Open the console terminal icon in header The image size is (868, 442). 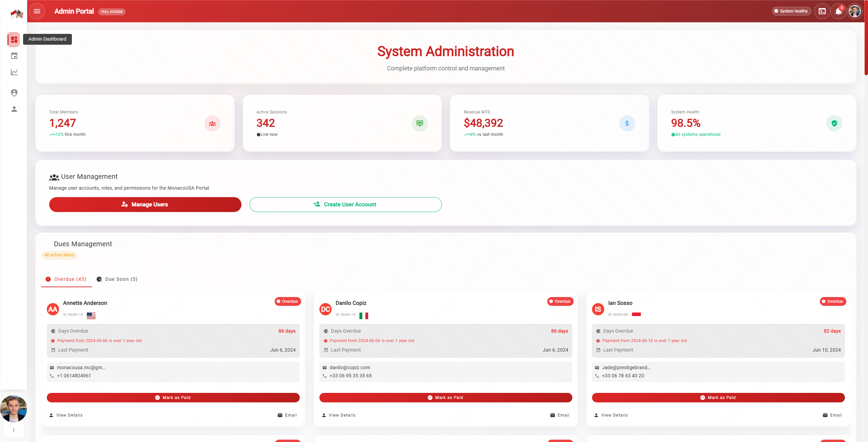point(822,11)
